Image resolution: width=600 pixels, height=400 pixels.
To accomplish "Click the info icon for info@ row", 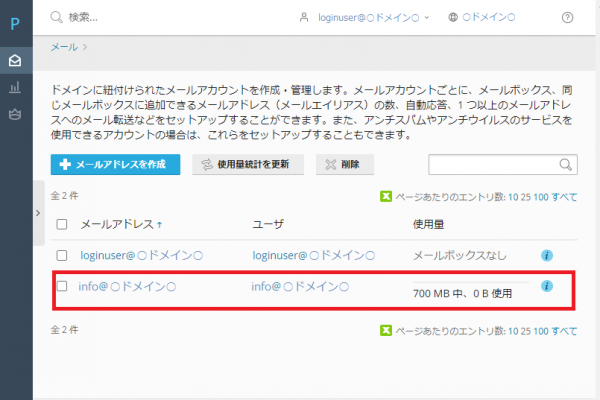I will coord(546,286).
